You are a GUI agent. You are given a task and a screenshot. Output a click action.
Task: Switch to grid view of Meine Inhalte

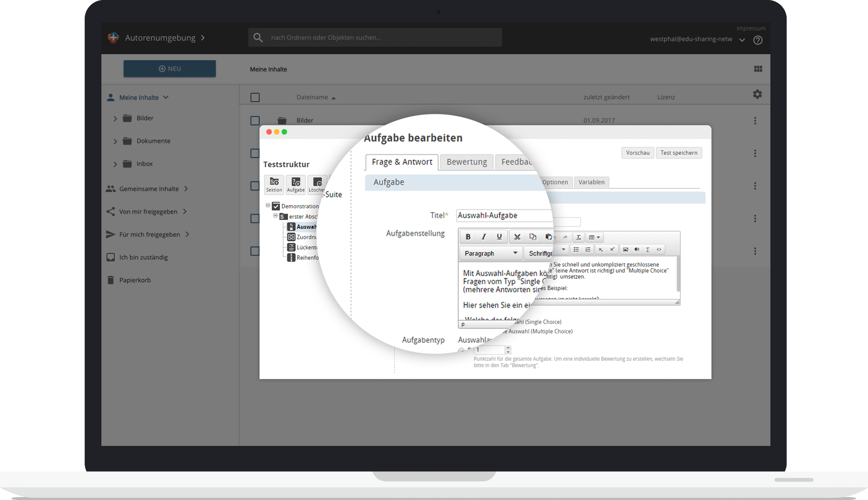[758, 69]
